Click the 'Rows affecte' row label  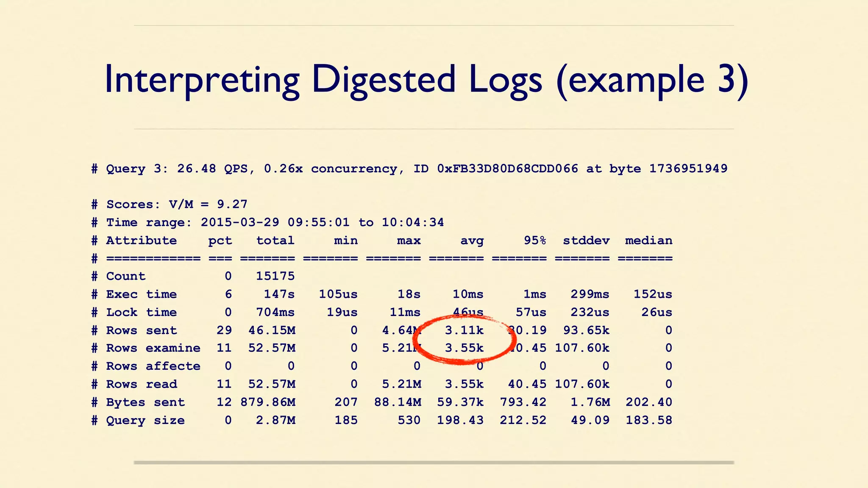tap(153, 366)
